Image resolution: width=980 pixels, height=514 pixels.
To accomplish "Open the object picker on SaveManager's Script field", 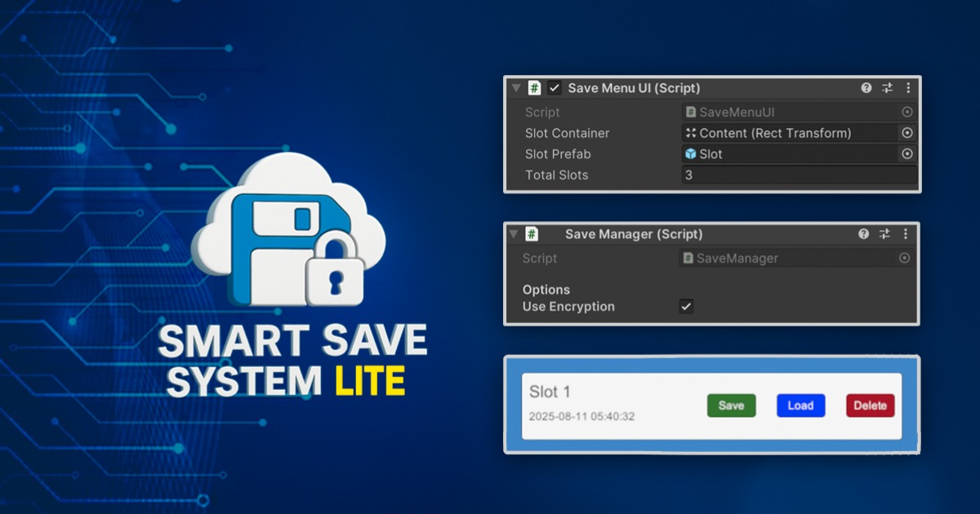I will point(905,258).
